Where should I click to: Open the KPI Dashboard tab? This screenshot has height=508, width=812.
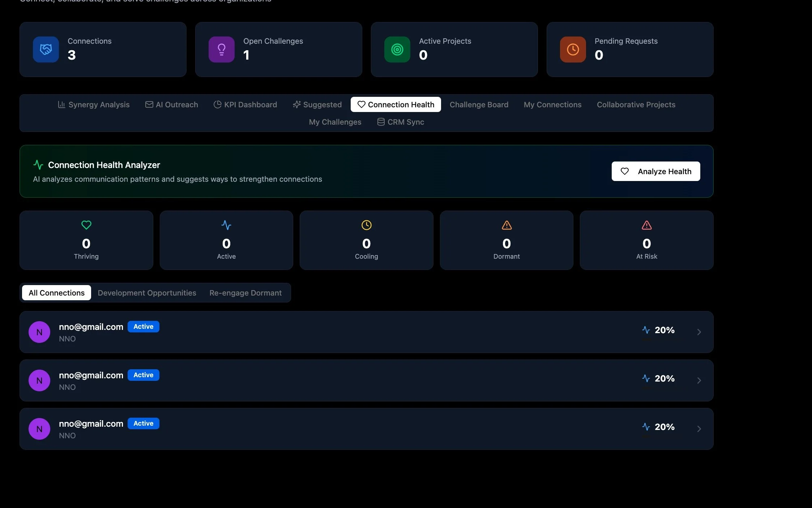tap(245, 105)
